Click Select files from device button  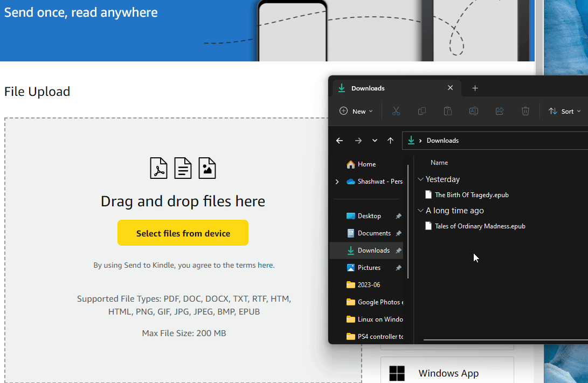[183, 233]
